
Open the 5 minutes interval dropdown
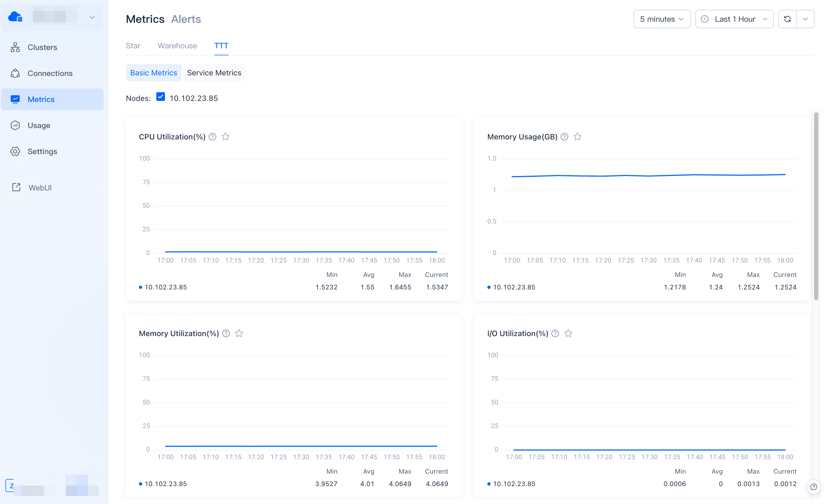click(662, 19)
